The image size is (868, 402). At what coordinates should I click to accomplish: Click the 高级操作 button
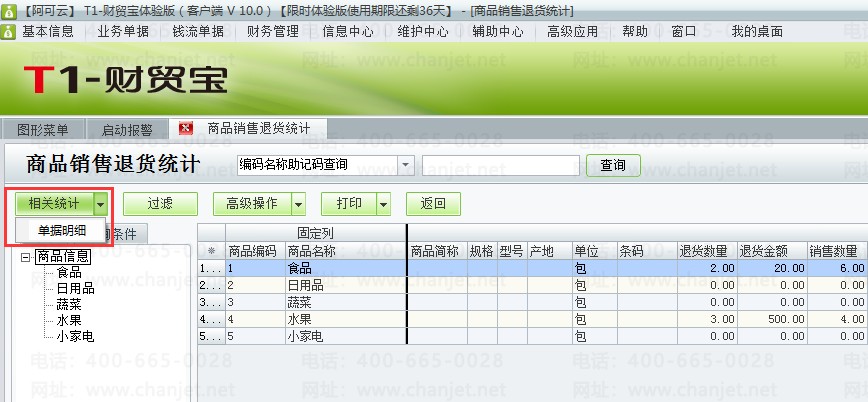pos(252,204)
